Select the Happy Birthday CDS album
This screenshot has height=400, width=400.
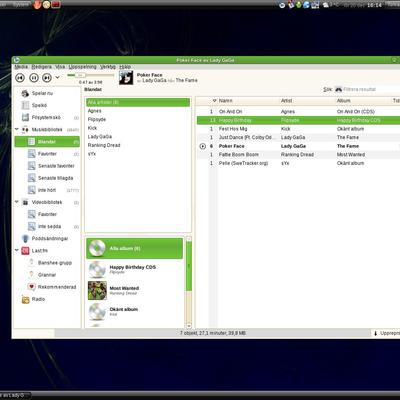[135, 269]
